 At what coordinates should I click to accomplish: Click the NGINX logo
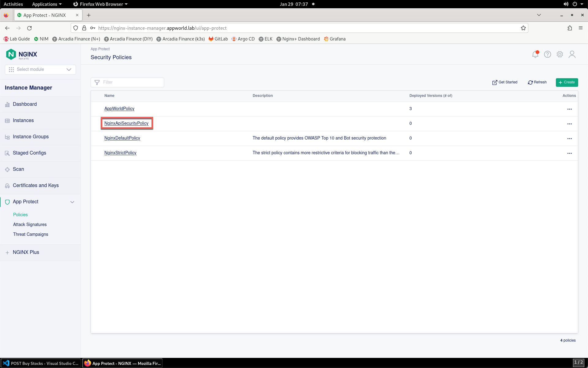(21, 54)
